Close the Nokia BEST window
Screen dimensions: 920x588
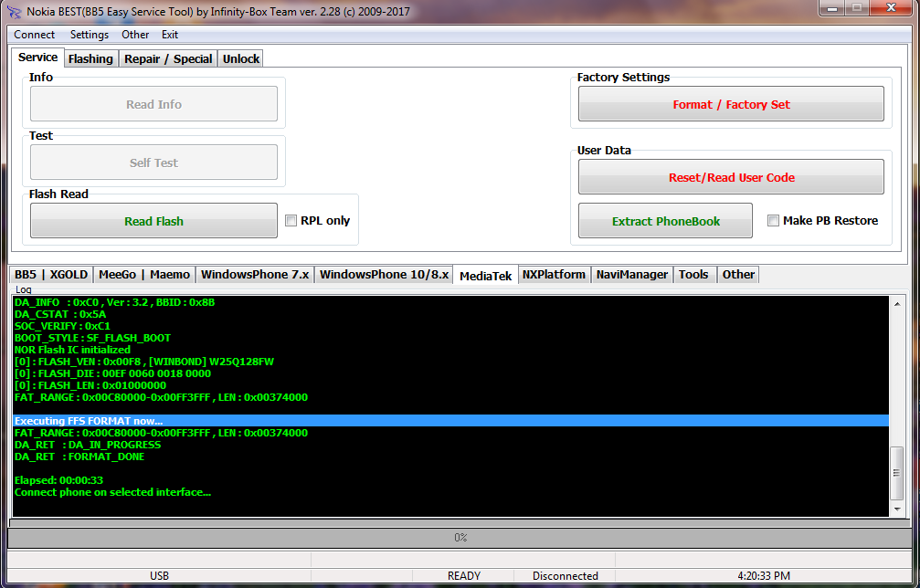pos(891,8)
